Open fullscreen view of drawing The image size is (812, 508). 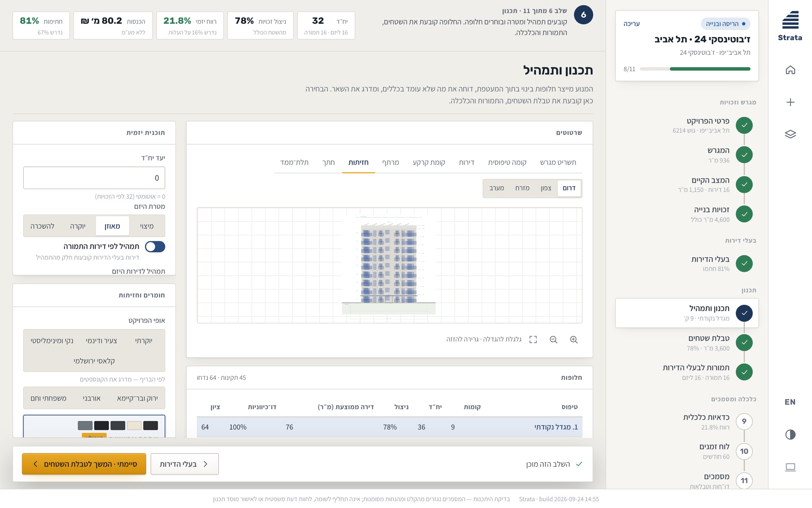coord(533,339)
